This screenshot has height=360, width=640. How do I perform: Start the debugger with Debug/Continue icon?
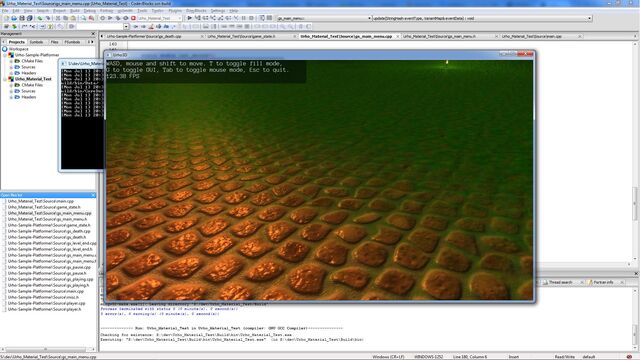click(189, 18)
